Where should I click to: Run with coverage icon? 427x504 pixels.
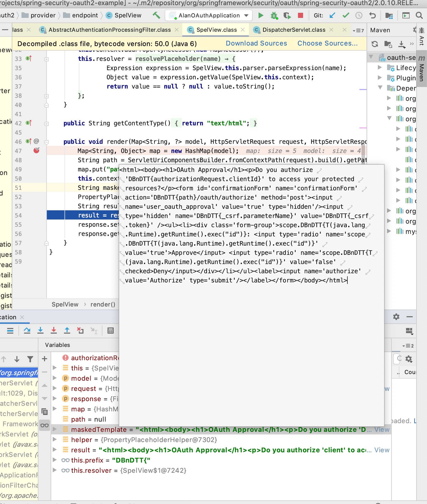[287, 15]
